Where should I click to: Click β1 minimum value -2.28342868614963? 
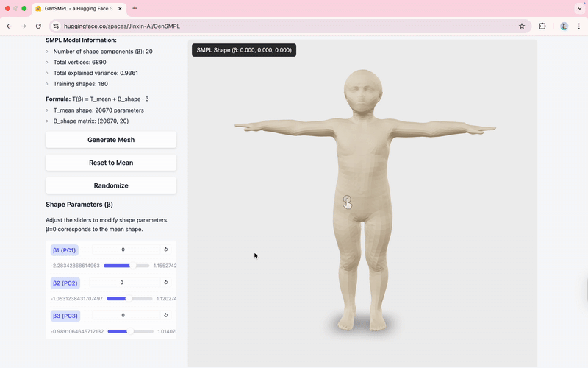pos(75,266)
